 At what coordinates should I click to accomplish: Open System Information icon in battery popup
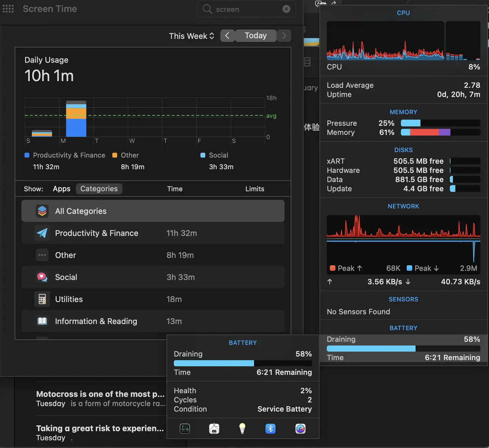click(214, 429)
